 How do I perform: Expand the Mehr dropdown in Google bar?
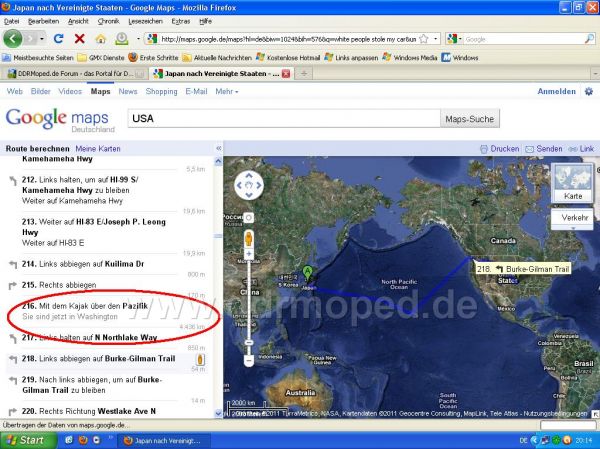point(227,91)
